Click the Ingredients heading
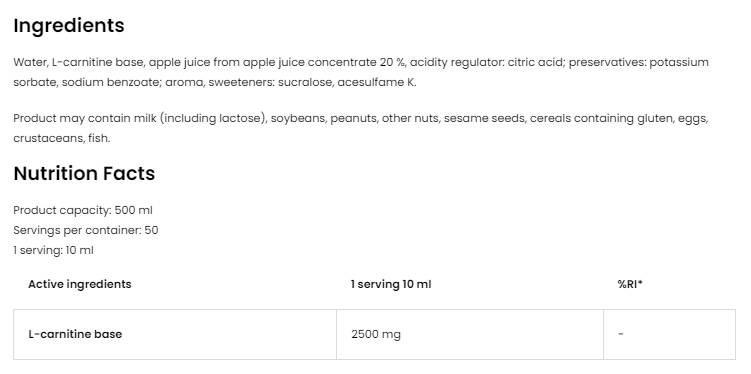Viewport: 751px width, 374px height. (69, 26)
